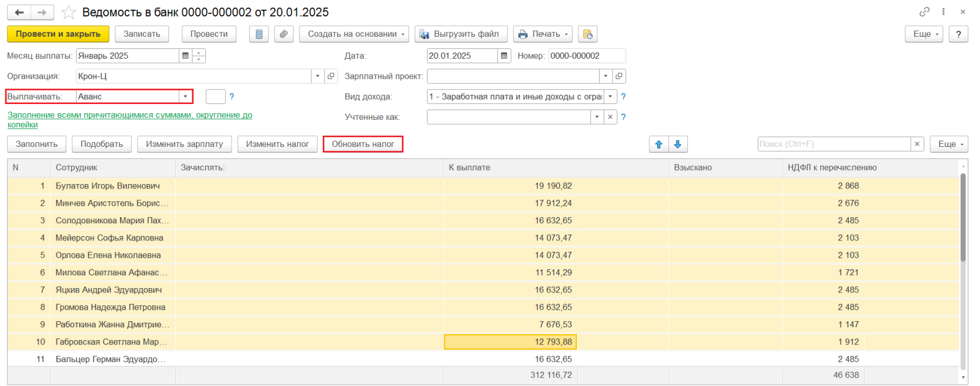Open the Создать на основании menu

point(354,34)
